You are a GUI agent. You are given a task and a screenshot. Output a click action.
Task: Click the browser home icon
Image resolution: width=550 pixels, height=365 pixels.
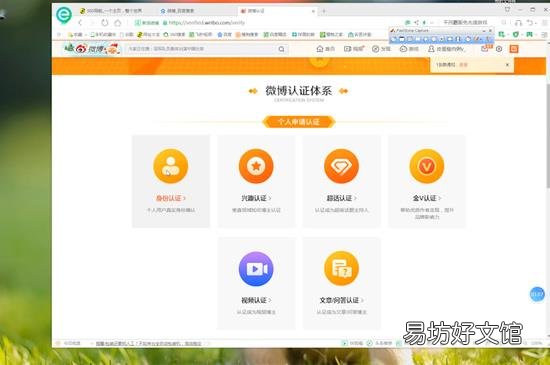pyautogui.click(x=118, y=23)
